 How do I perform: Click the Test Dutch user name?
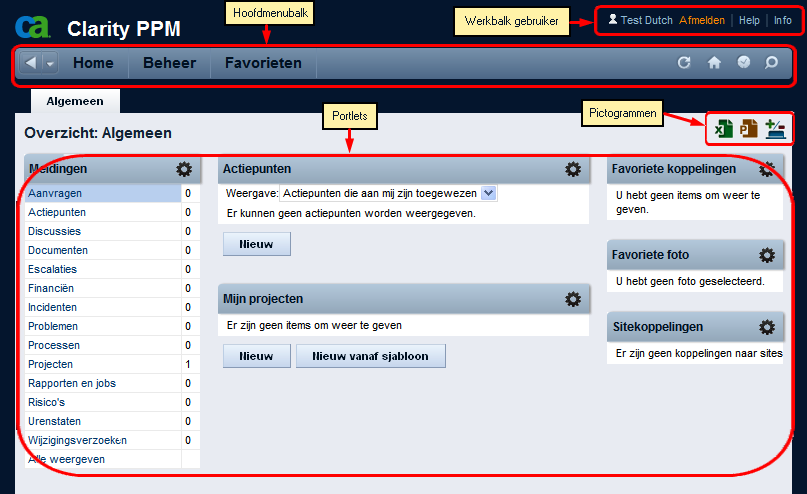click(646, 20)
